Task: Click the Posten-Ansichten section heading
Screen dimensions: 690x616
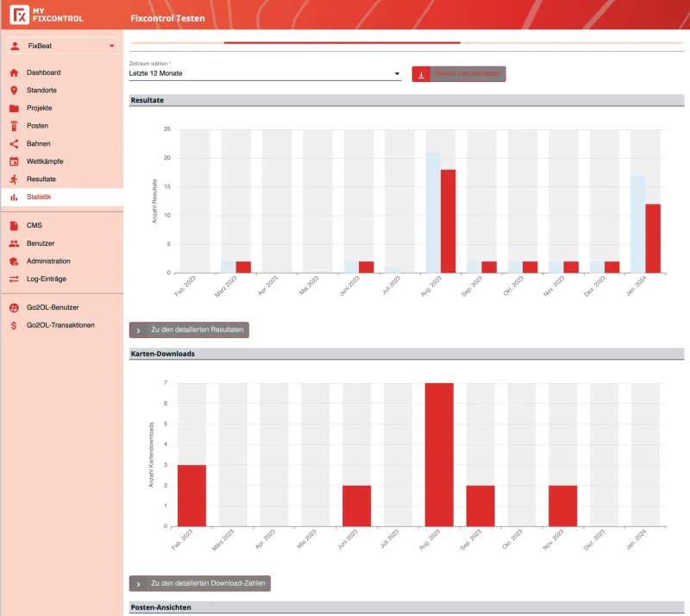Action: (161, 607)
